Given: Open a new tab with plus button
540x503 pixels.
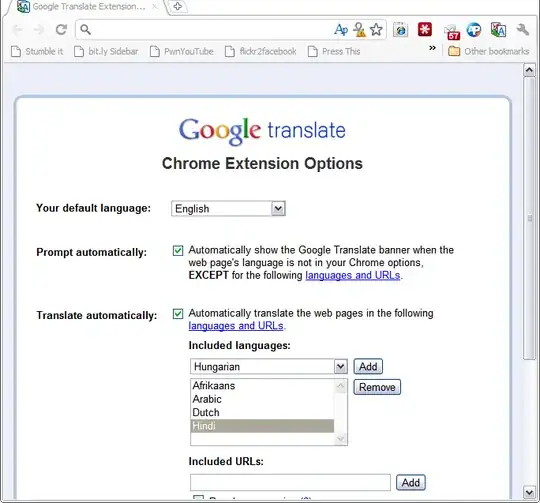Looking at the screenshot, I should point(177,6).
